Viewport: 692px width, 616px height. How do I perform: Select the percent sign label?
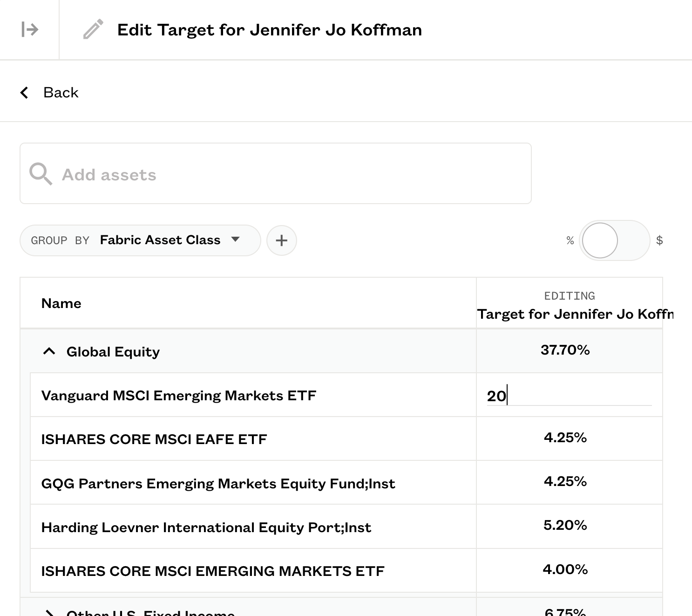(x=570, y=240)
